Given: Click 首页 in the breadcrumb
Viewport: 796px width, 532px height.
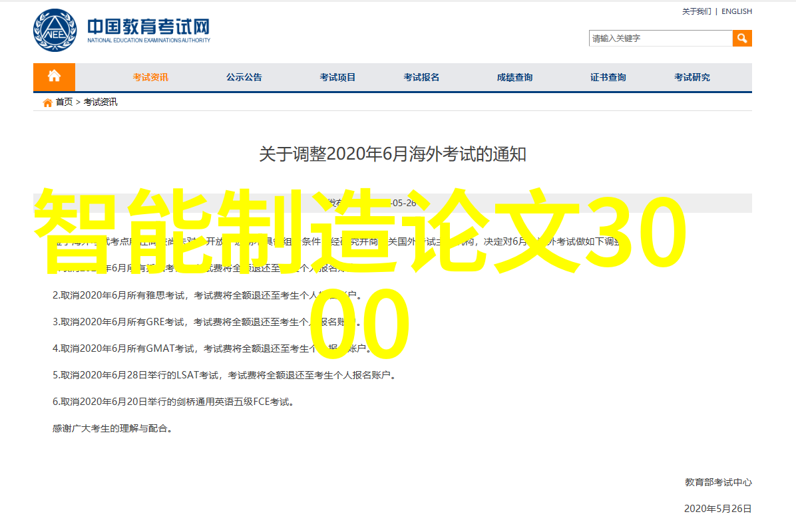Looking at the screenshot, I should [64, 102].
